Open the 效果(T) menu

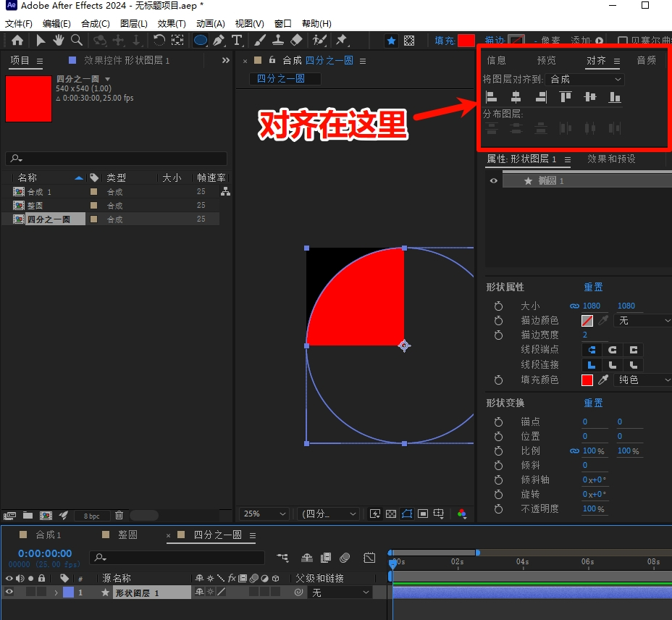click(x=172, y=24)
